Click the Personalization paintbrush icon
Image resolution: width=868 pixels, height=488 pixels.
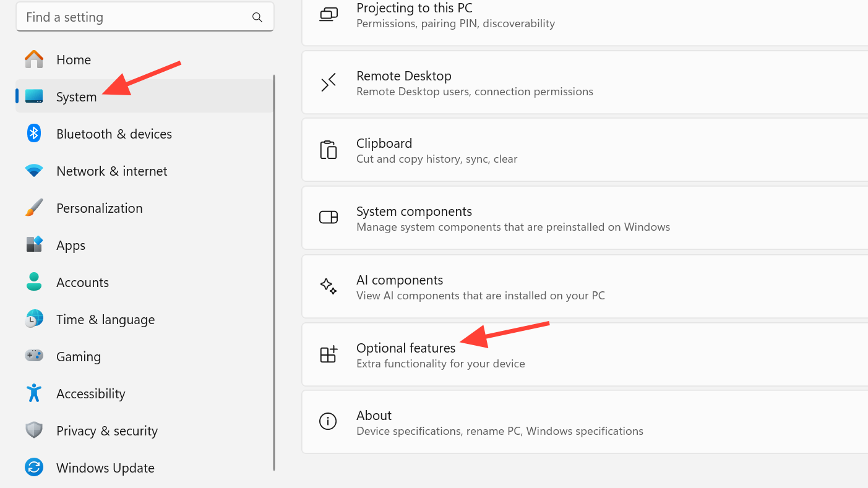coord(34,208)
